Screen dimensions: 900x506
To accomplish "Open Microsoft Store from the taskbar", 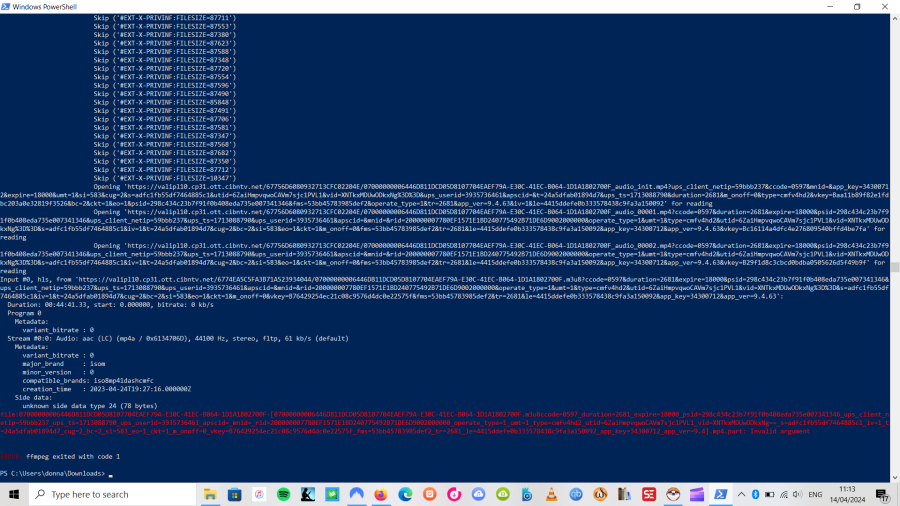I will point(235,494).
